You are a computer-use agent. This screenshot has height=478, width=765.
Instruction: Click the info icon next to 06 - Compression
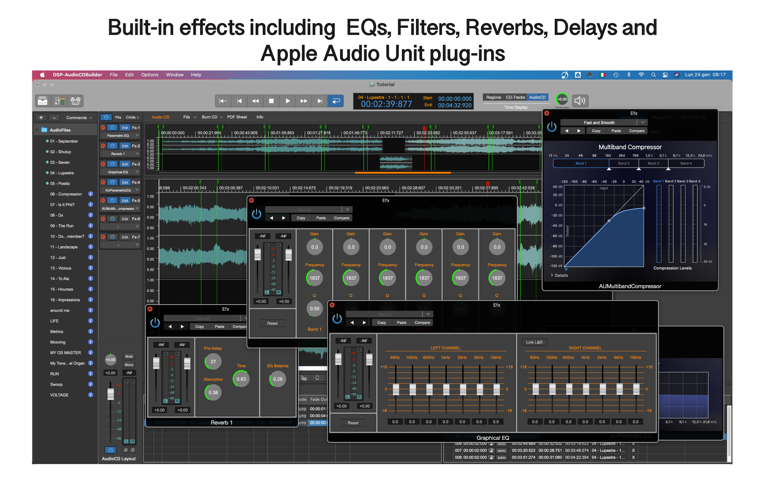coord(90,194)
